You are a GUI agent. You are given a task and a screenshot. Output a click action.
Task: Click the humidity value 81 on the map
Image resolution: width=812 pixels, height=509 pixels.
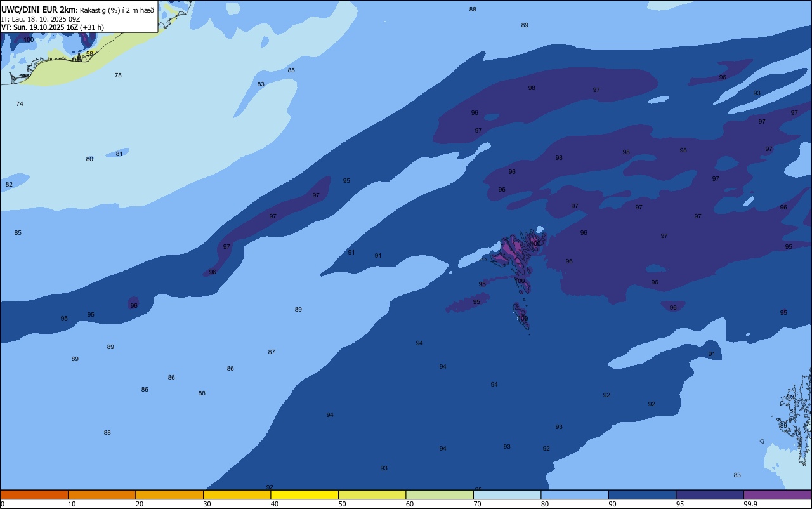point(119,154)
